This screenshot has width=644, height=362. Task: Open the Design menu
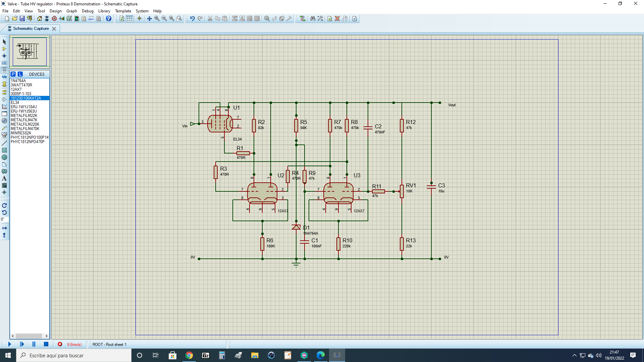click(x=56, y=11)
